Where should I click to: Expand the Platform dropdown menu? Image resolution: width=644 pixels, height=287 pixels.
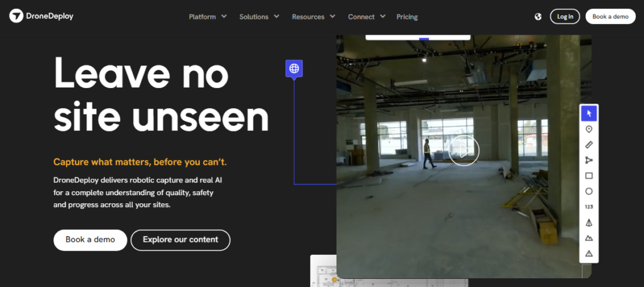(208, 17)
